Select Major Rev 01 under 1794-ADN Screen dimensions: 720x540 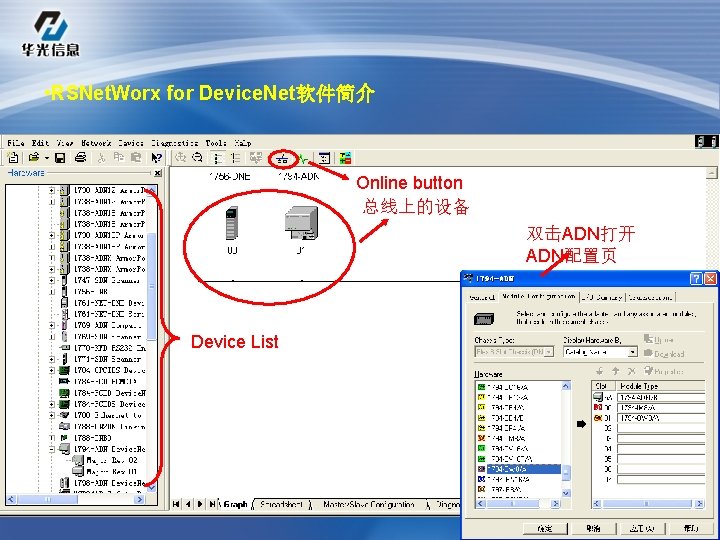(111, 472)
